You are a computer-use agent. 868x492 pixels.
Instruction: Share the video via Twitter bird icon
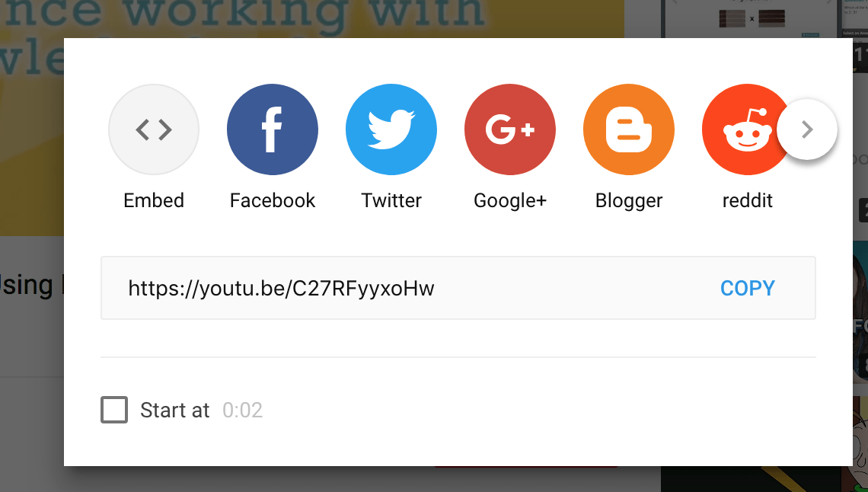tap(391, 129)
